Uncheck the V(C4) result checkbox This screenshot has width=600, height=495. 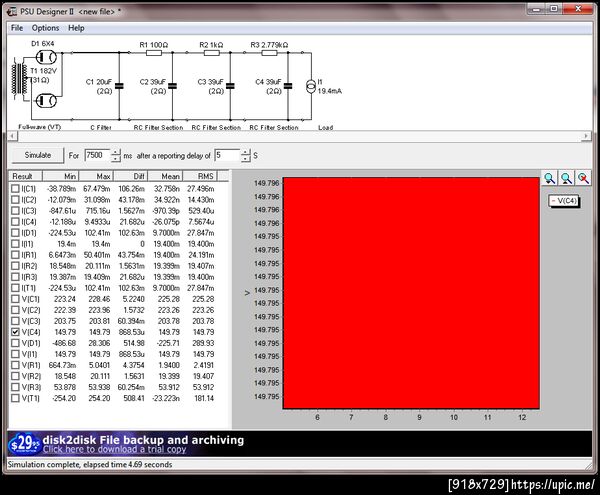15,332
